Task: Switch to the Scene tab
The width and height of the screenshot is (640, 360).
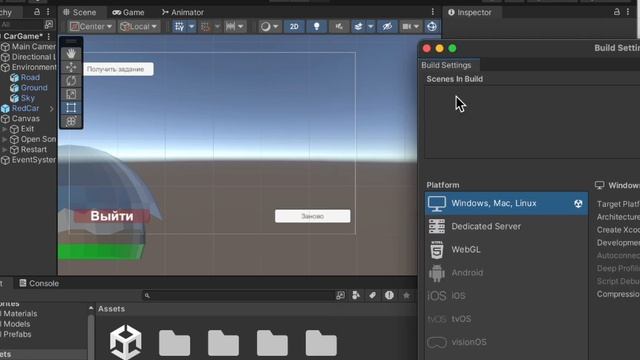Action: pyautogui.click(x=80, y=12)
